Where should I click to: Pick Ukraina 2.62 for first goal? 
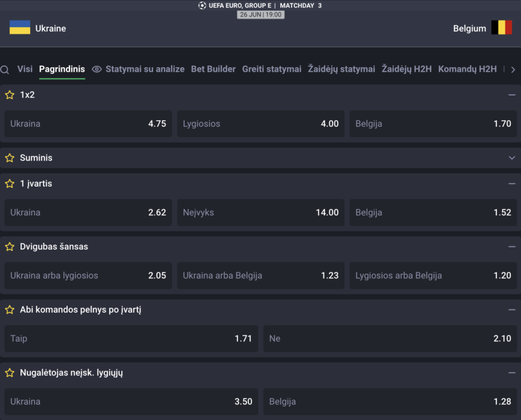click(88, 212)
